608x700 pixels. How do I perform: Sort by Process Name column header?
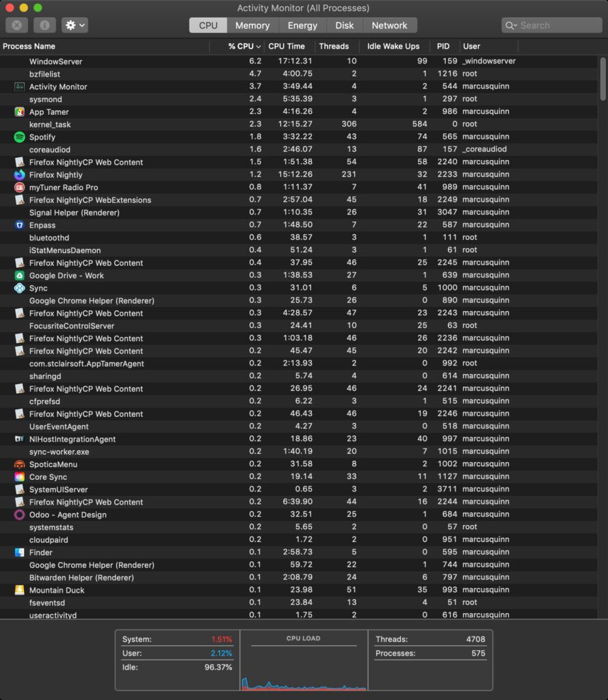(105, 46)
